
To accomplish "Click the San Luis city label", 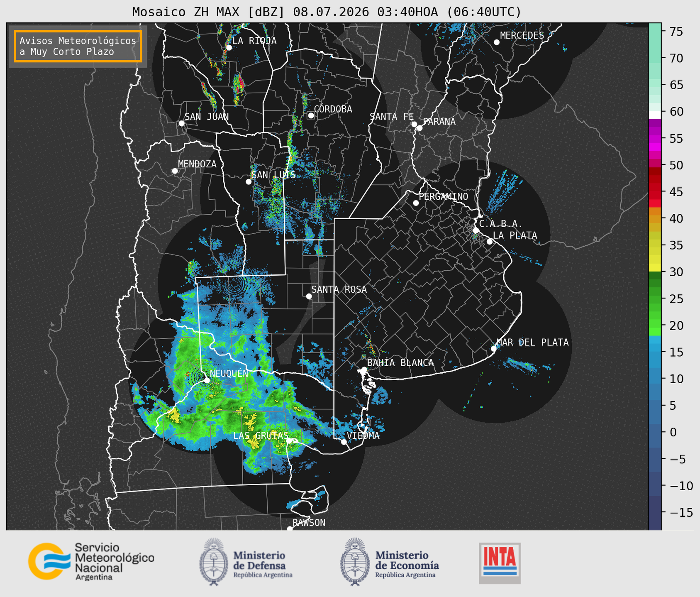I will click(273, 175).
